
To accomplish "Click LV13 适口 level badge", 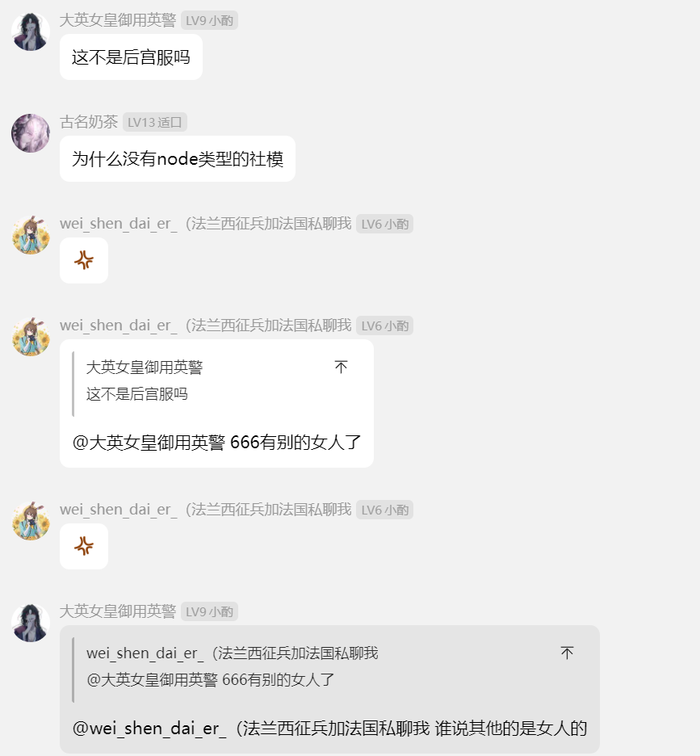I will pos(155,123).
